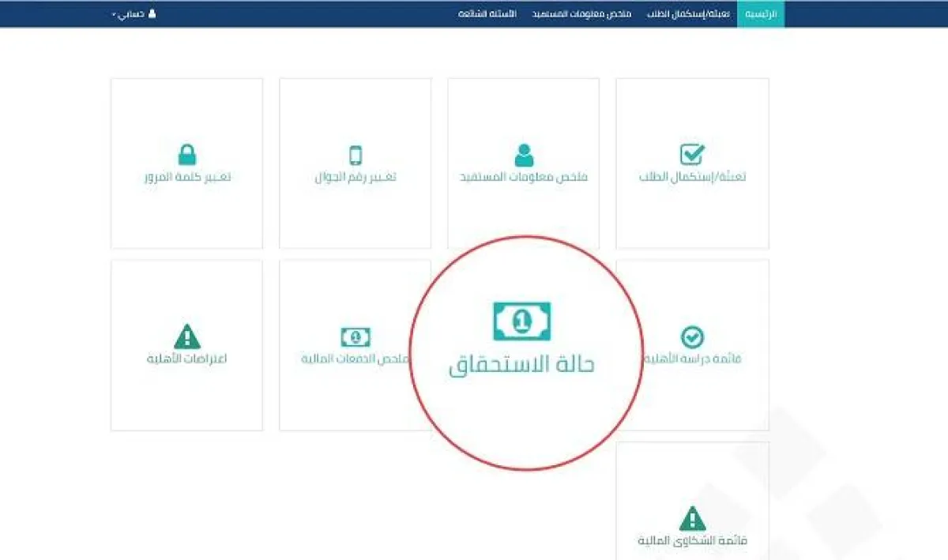
Task: Click the check-circle icon on قائمة دراسة الأهلية tile
Action: pyautogui.click(x=692, y=335)
